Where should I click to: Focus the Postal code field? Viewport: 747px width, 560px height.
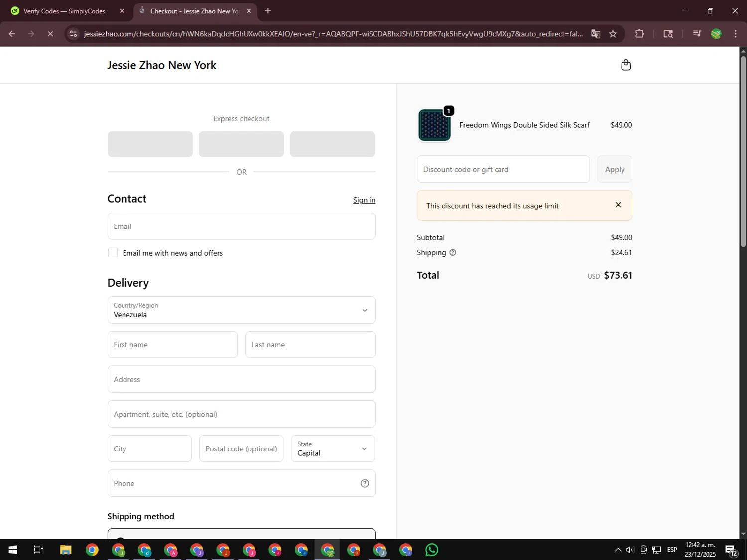click(242, 448)
